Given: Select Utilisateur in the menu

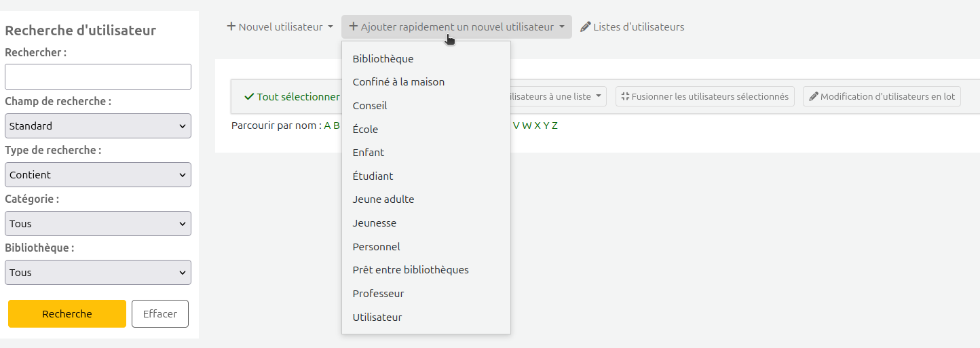Looking at the screenshot, I should (426, 317).
